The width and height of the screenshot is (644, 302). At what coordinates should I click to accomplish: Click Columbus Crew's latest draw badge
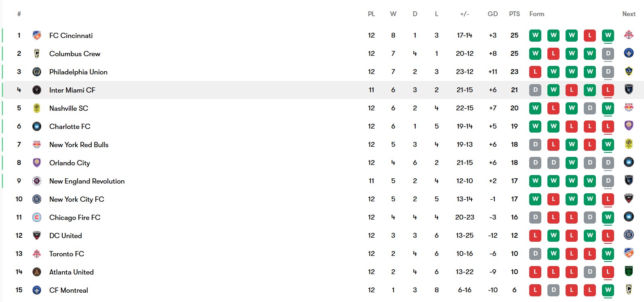click(608, 53)
